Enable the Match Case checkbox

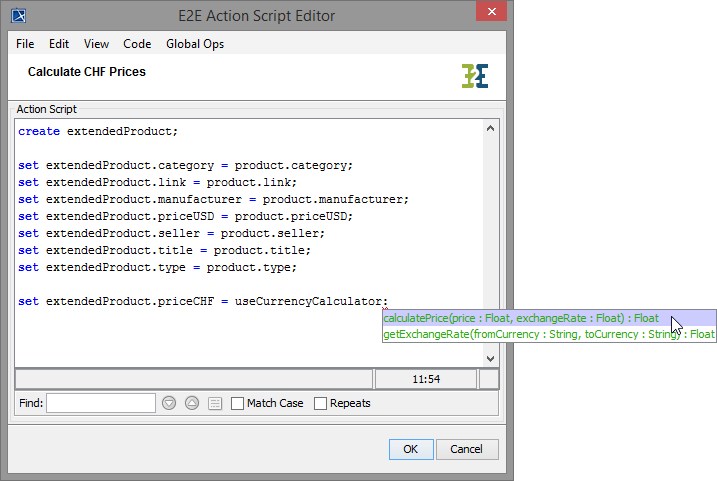(x=238, y=403)
